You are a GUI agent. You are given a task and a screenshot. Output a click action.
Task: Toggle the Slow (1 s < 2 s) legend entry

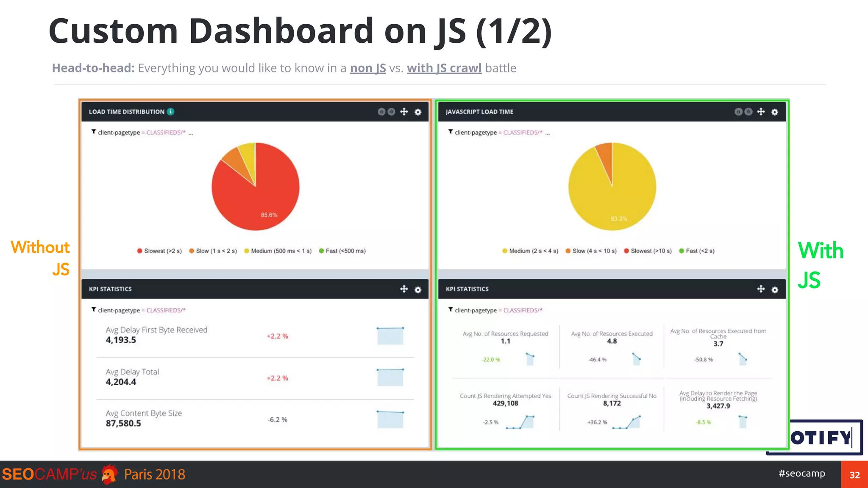213,251
